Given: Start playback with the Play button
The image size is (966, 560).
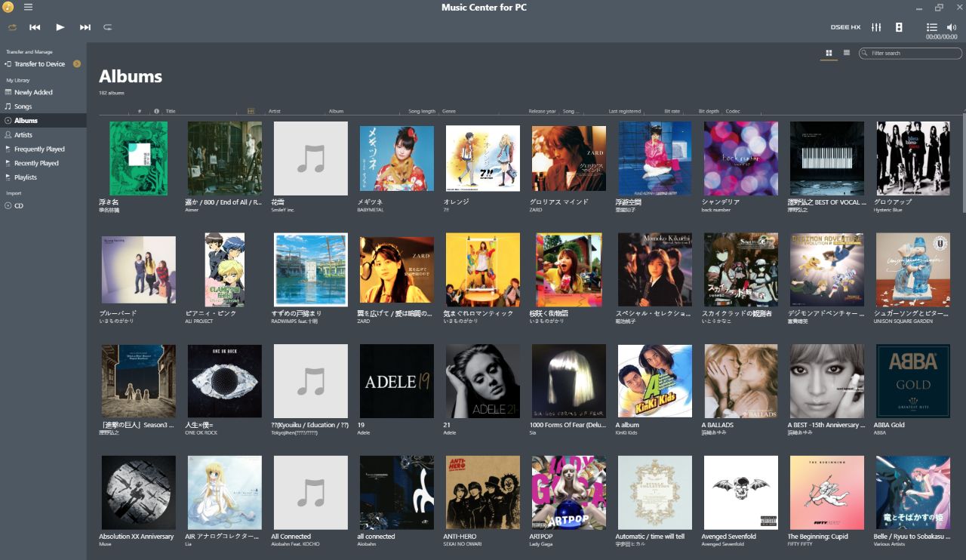Looking at the screenshot, I should [60, 27].
